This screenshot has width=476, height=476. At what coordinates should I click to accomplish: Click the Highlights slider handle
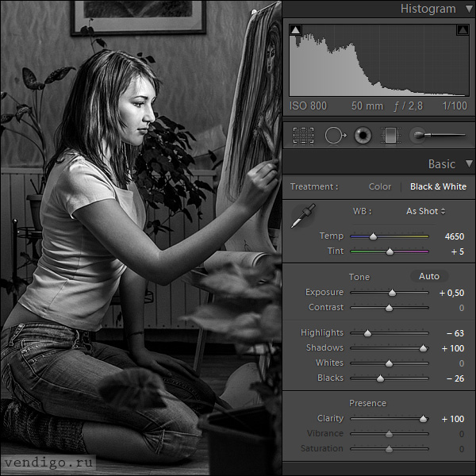(367, 334)
